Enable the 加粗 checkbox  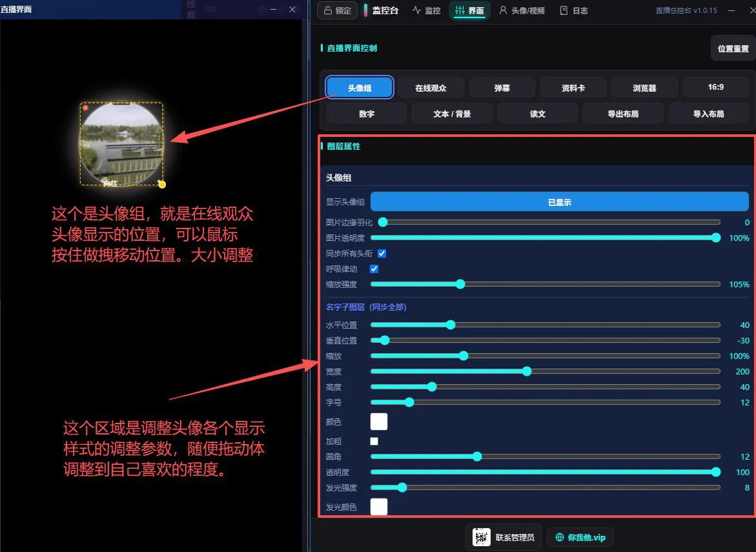tap(374, 441)
